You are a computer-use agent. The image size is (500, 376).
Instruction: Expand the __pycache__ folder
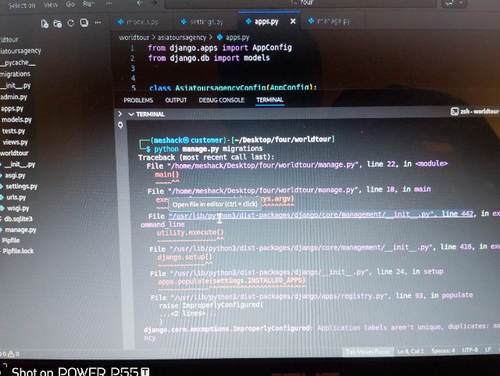(x=18, y=63)
